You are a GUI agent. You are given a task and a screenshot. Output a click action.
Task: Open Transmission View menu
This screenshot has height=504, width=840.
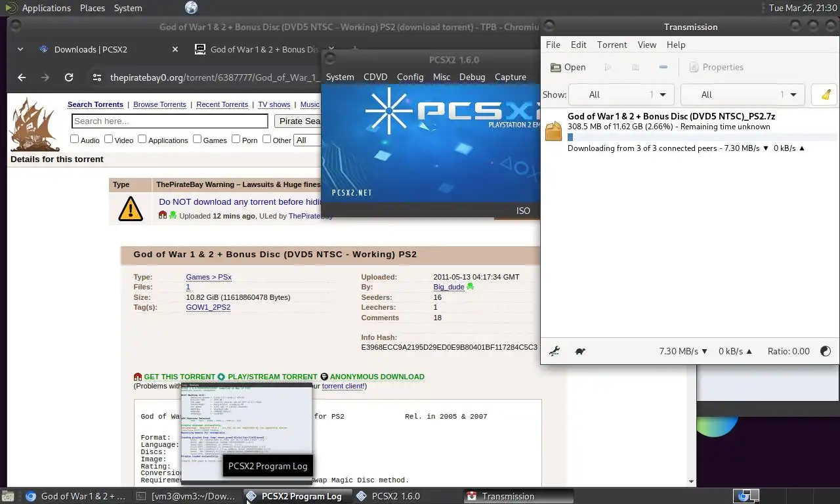(x=647, y=45)
